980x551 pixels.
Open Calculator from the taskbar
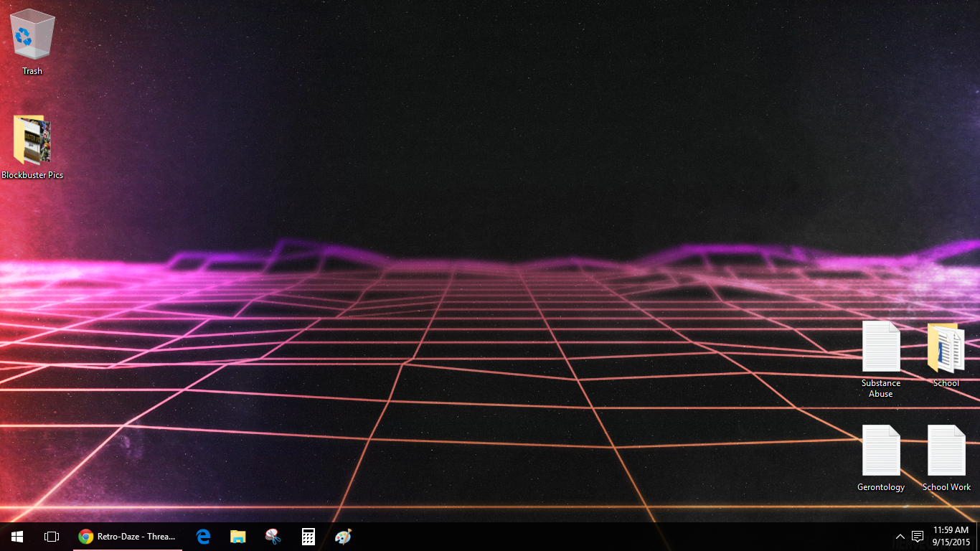point(308,537)
